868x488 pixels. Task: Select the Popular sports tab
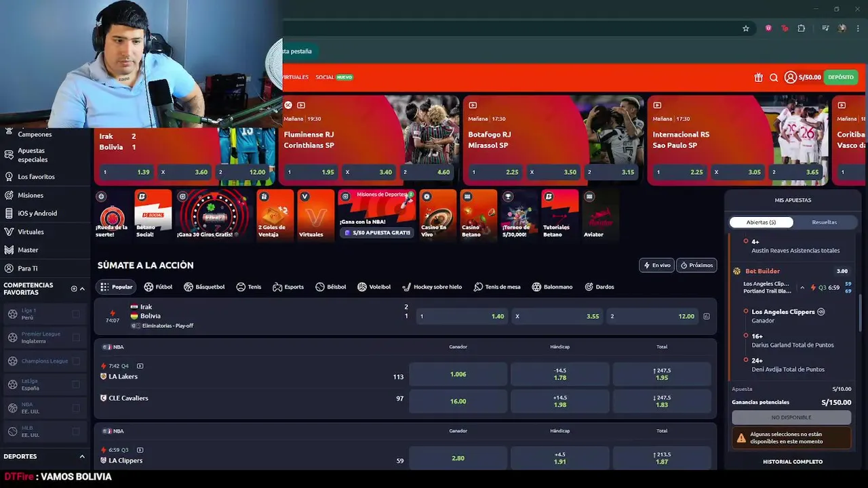point(116,287)
